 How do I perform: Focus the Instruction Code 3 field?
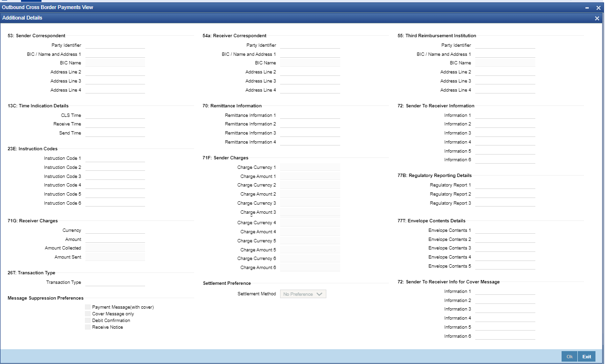[115, 176]
